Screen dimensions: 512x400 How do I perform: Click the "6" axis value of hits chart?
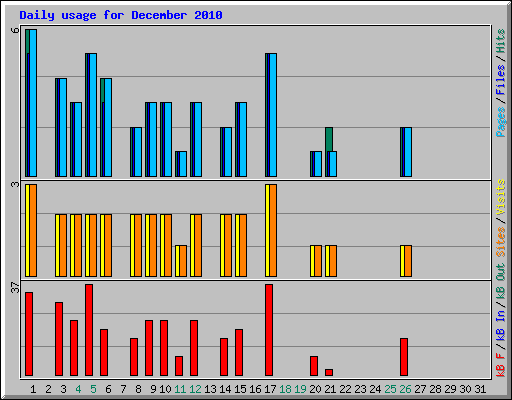15,30
